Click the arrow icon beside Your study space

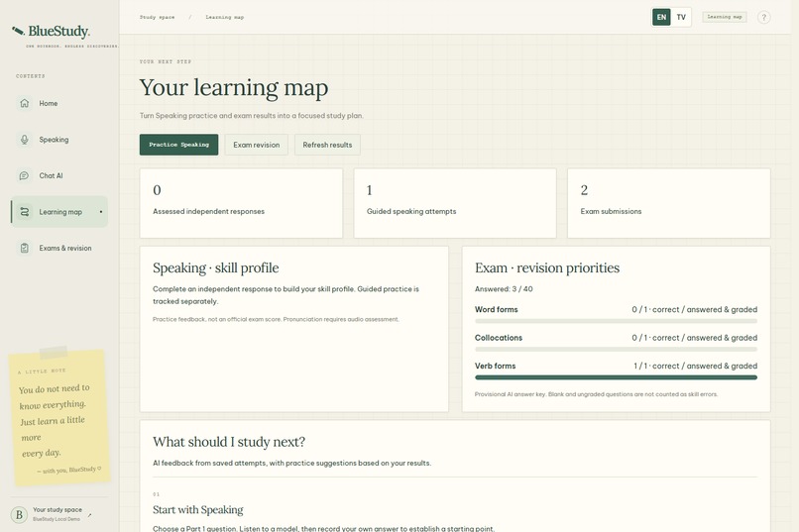[x=89, y=515]
